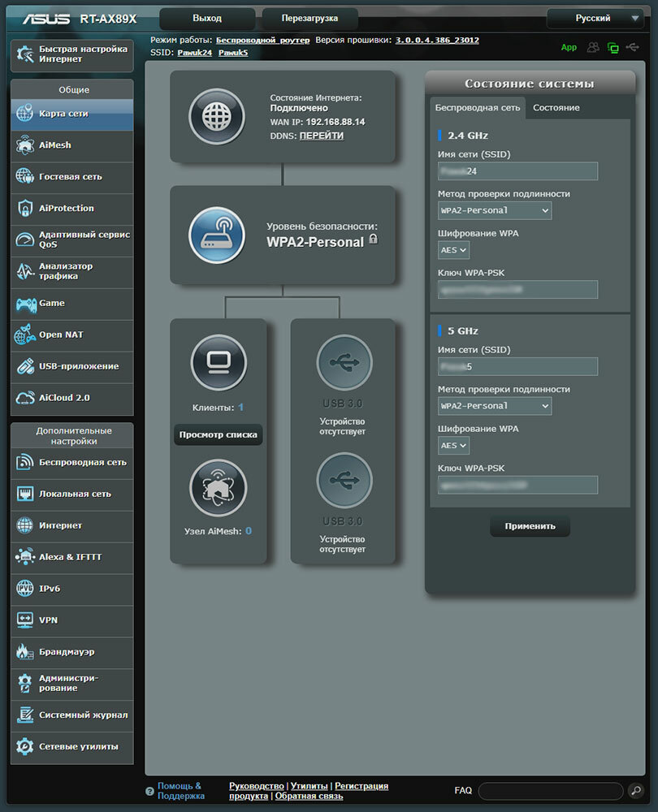
Task: Open Network Tools (Сетевые утилиты)
Action: point(72,747)
